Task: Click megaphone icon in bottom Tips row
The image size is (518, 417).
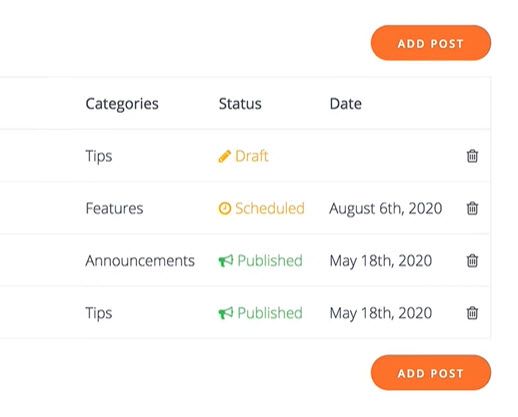Action: coord(226,313)
